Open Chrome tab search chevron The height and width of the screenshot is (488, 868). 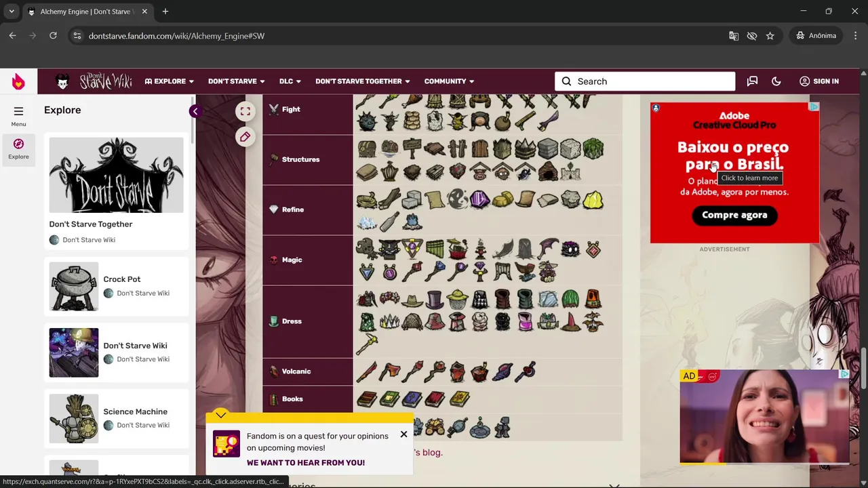pyautogui.click(x=12, y=12)
